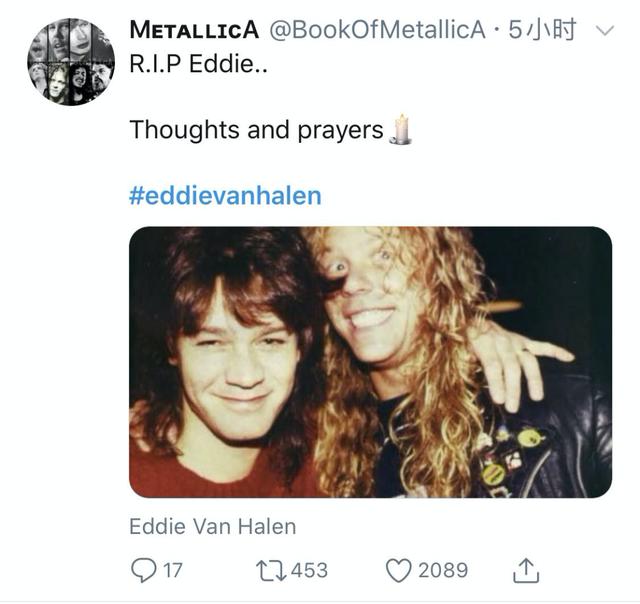View the 17 replies count
The image size is (640, 604).
pos(173,570)
